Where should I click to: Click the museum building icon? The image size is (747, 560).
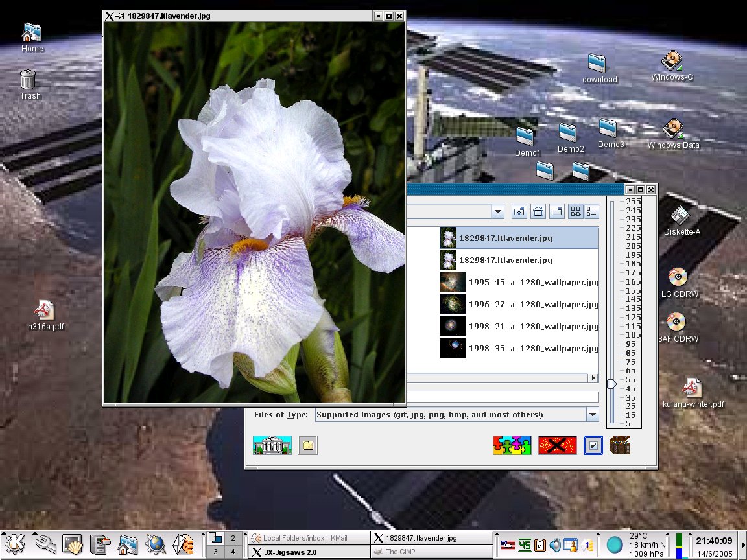pos(272,445)
